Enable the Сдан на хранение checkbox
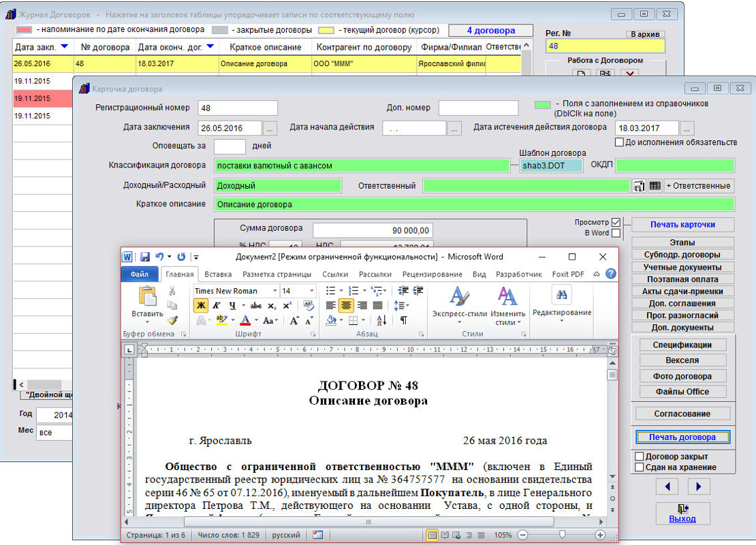Viewport: 756px width, 545px height. click(x=640, y=467)
